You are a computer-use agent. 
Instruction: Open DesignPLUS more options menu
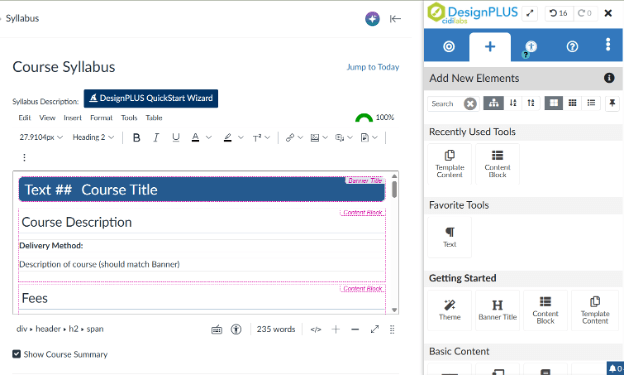pos(608,45)
